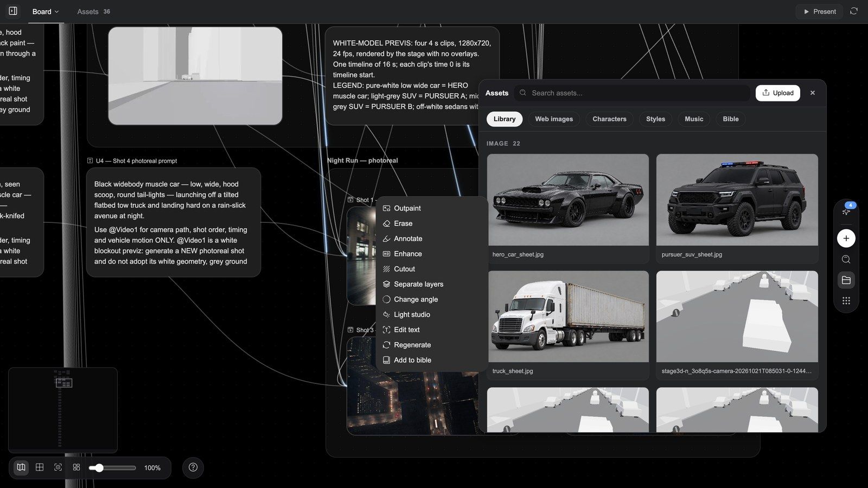Toggle the grid layout icon in bottom toolbar
Viewport: 868px width, 488px height.
[x=40, y=467]
